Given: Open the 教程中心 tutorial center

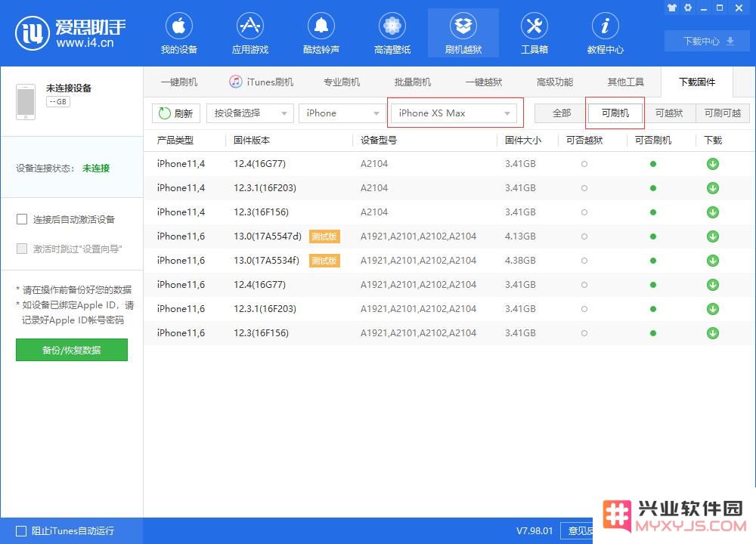Looking at the screenshot, I should (605, 34).
